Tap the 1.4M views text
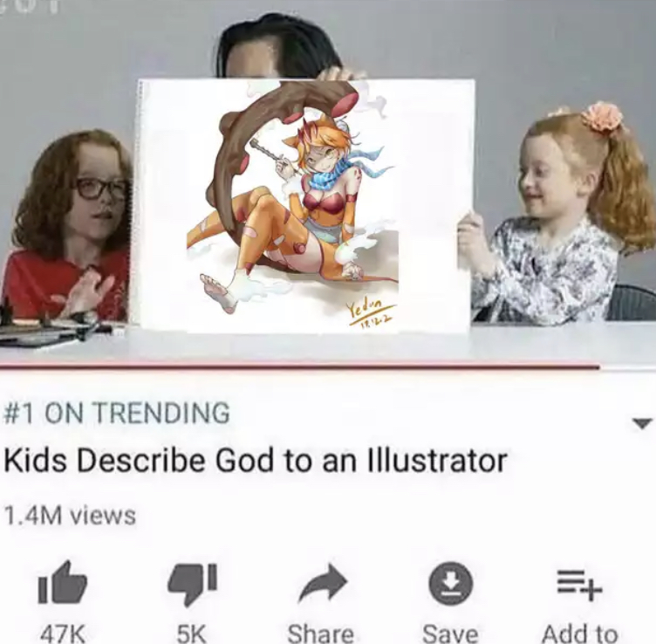Viewport: 656px width, 644px height. click(x=70, y=516)
